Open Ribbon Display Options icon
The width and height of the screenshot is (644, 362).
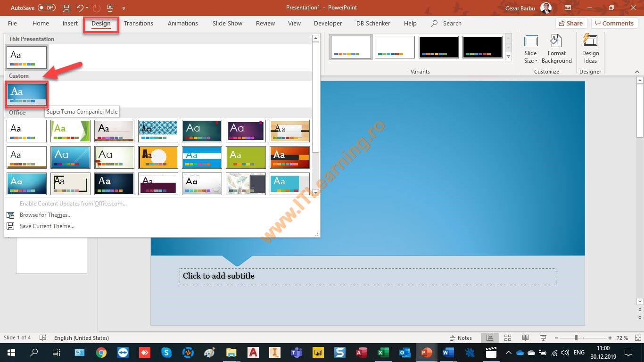pos(568,8)
